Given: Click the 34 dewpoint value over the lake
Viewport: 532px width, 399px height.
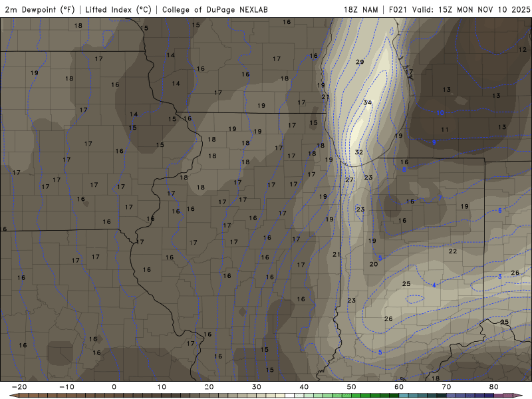Looking at the screenshot, I should click(x=368, y=102).
